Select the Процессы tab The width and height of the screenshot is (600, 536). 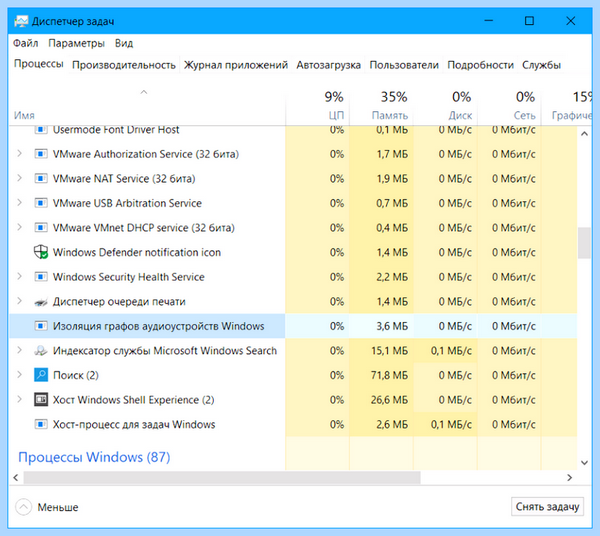pyautogui.click(x=39, y=64)
